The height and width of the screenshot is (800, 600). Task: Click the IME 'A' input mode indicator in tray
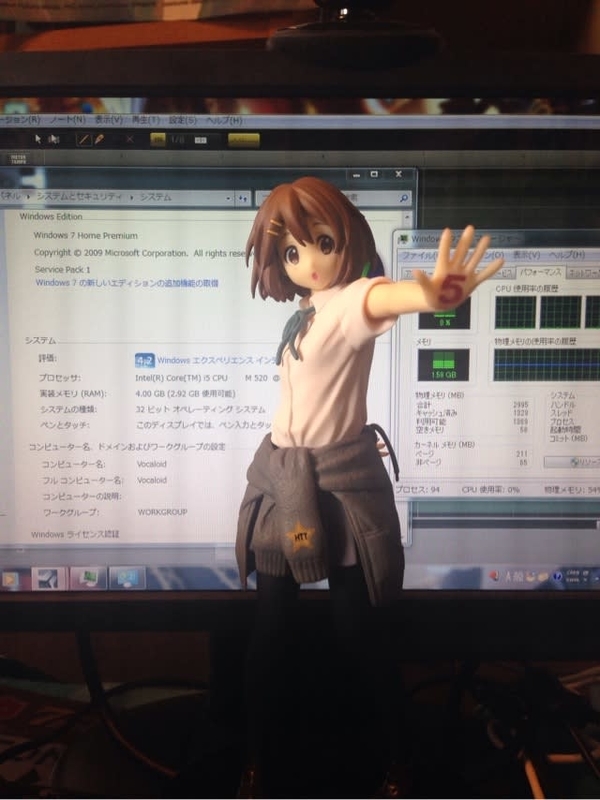tap(508, 577)
